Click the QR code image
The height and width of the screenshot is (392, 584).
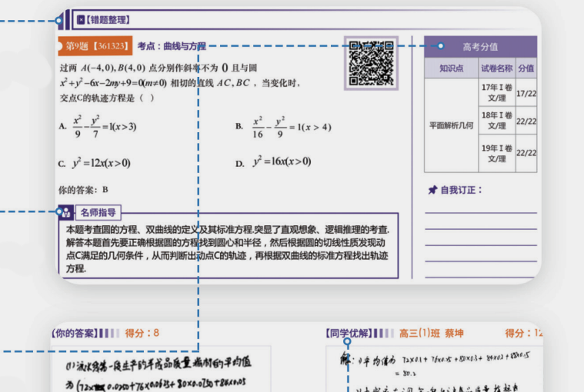coord(372,61)
